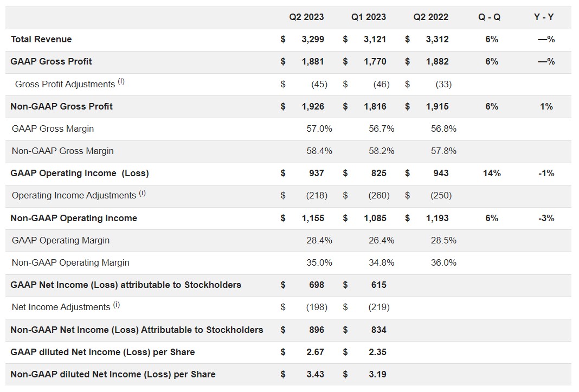Click the Q2 2022 column header
Screen dimensions: 579x392
431,17
